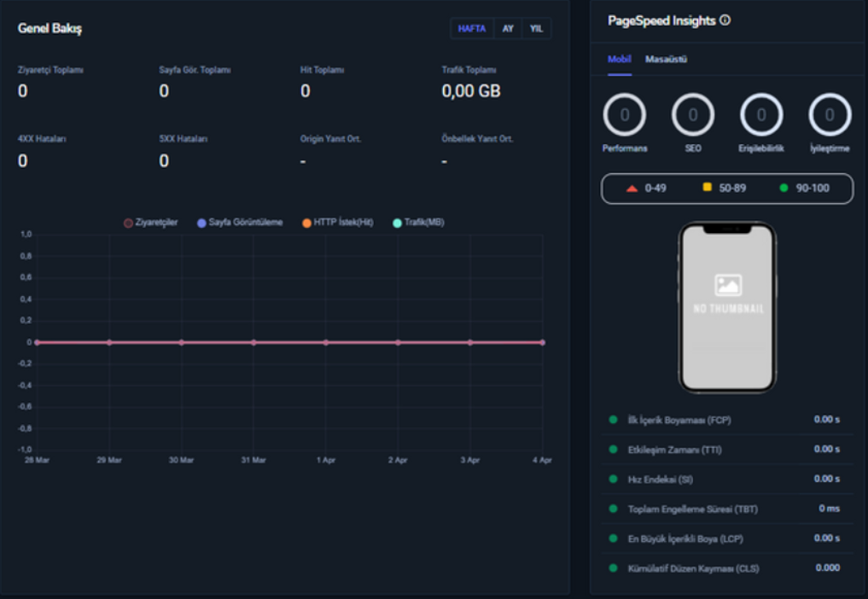
Task: Click the 0,00 GB traffic value
Action: click(471, 90)
